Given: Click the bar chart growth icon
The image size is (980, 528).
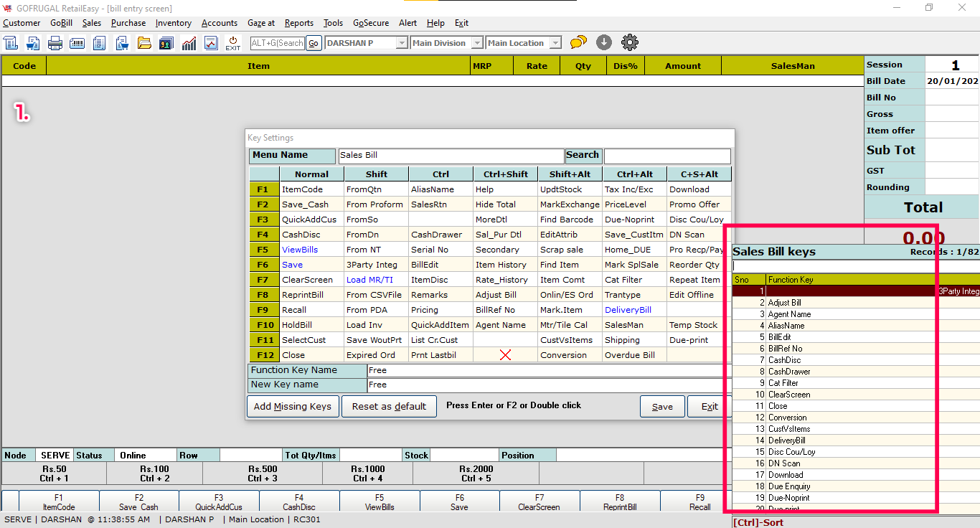Looking at the screenshot, I should [x=189, y=43].
